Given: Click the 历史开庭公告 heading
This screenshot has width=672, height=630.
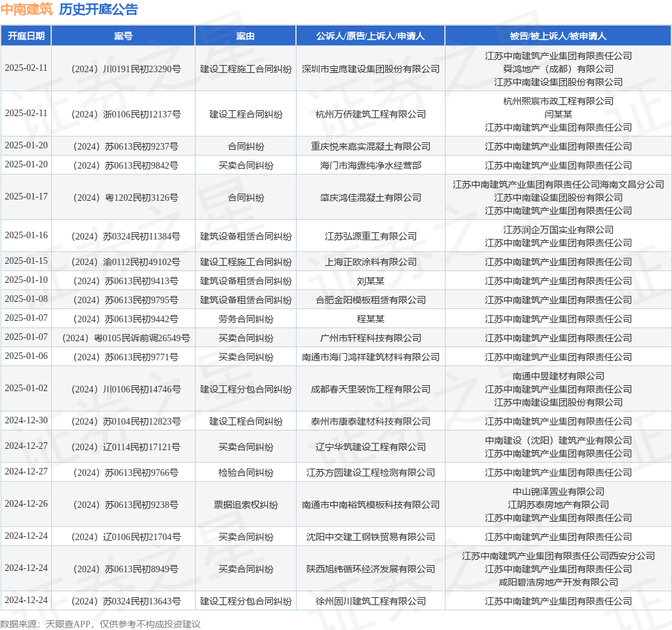Looking at the screenshot, I should pyautogui.click(x=98, y=9).
